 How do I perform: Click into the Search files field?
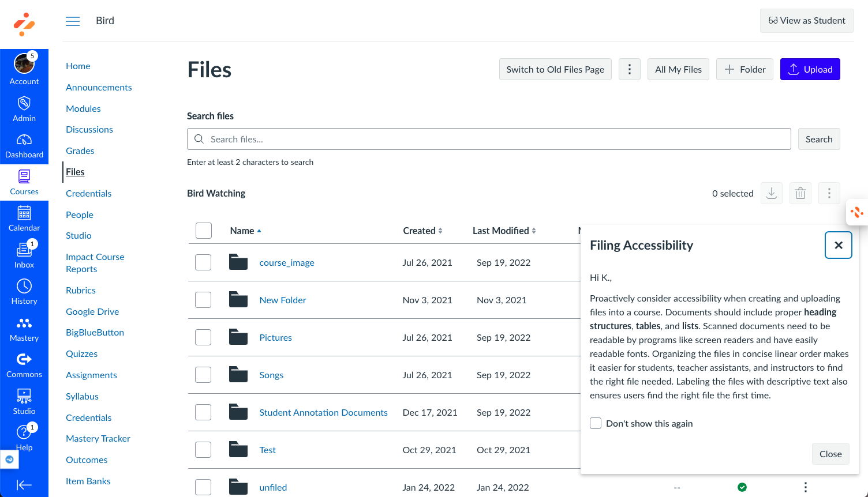[x=489, y=139]
